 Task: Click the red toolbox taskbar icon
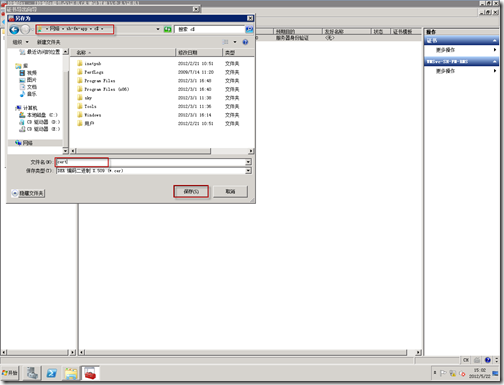click(x=90, y=373)
